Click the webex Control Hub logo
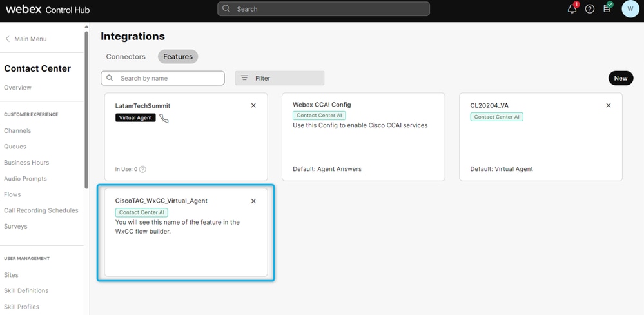This screenshot has width=644, height=315. pos(48,10)
